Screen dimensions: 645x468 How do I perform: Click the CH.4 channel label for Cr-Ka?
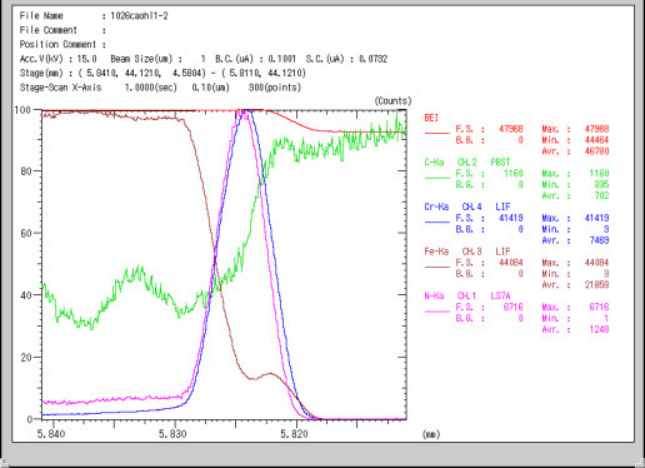click(x=472, y=207)
